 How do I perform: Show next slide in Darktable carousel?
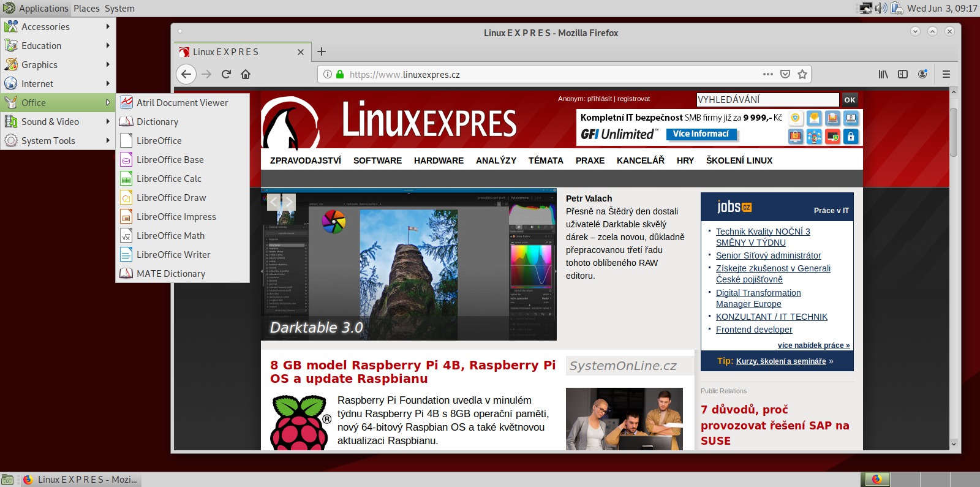click(288, 202)
